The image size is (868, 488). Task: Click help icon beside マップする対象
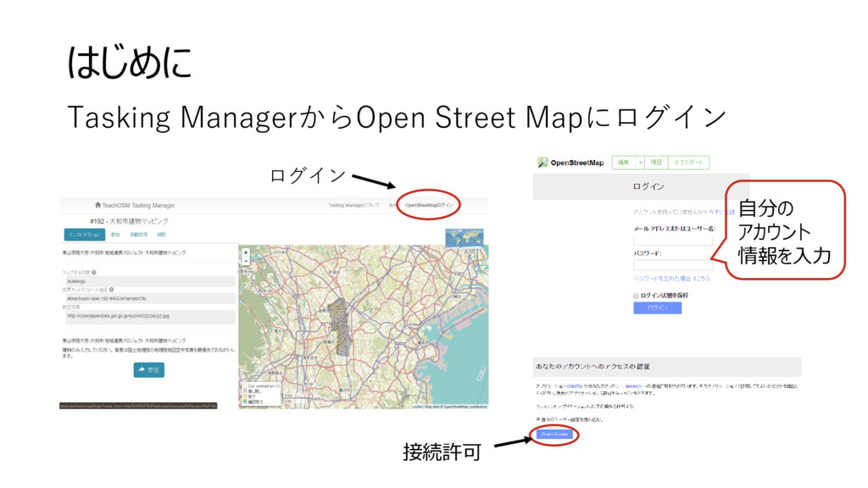(94, 272)
